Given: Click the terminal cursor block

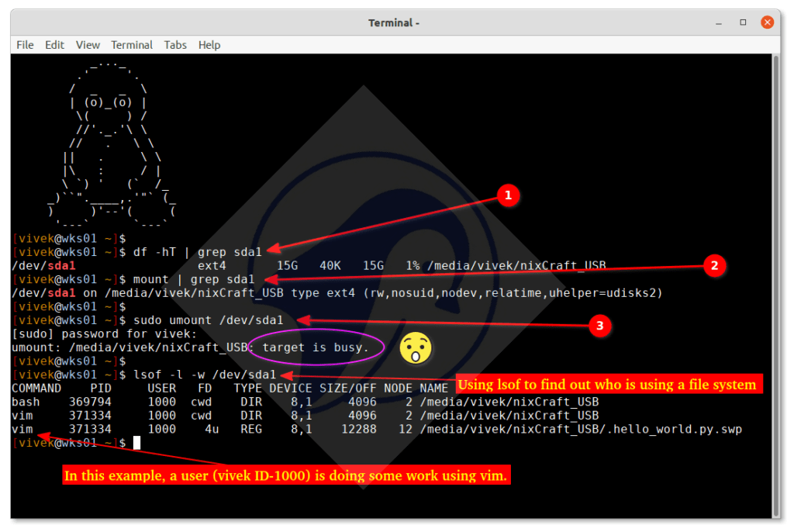Looking at the screenshot, I should pos(136,442).
